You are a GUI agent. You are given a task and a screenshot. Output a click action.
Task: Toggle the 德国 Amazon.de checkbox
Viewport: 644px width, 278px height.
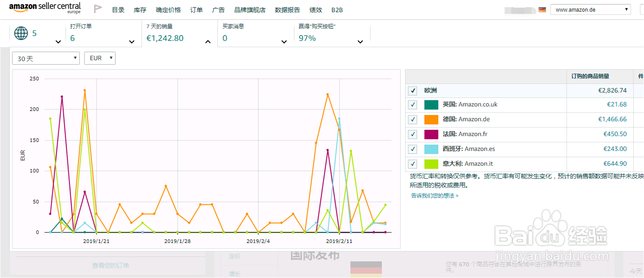413,119
